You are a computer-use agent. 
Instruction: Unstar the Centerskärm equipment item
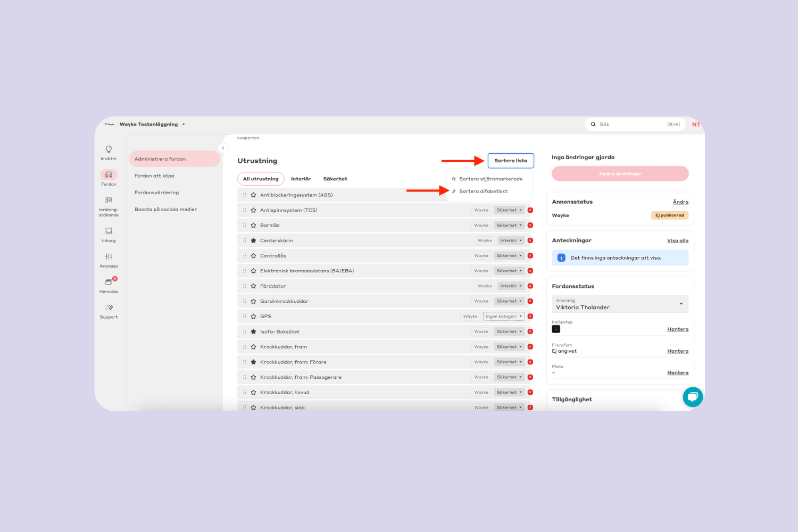pyautogui.click(x=254, y=240)
